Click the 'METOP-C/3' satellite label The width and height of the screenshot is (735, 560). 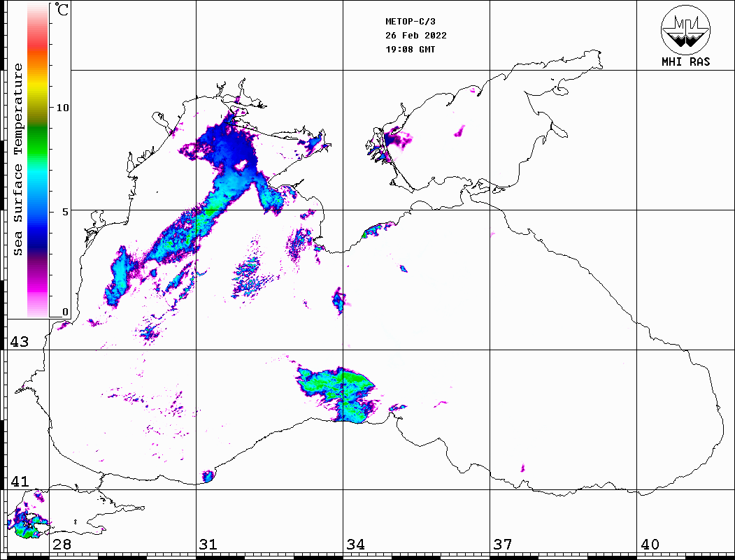pyautogui.click(x=411, y=22)
